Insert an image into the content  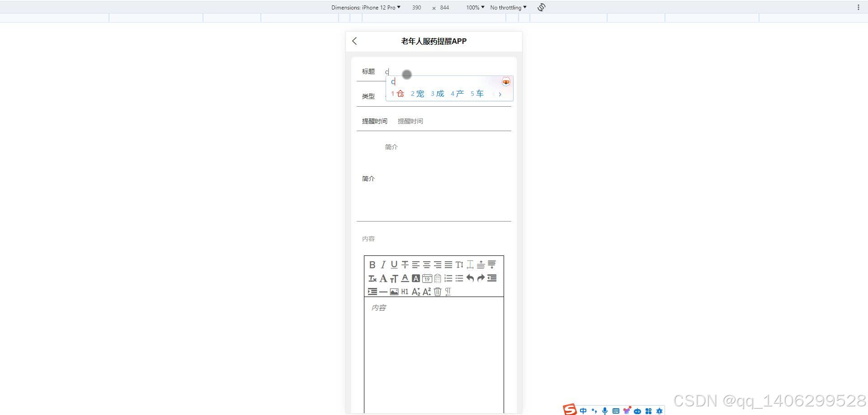coord(394,292)
